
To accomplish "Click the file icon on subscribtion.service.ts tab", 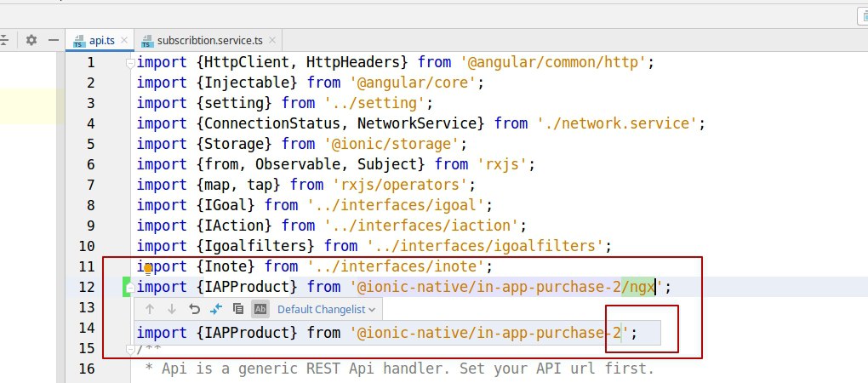I will (x=147, y=41).
